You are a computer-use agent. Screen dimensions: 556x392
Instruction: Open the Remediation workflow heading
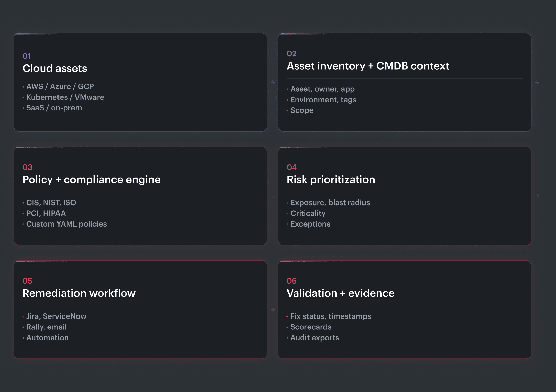click(79, 293)
